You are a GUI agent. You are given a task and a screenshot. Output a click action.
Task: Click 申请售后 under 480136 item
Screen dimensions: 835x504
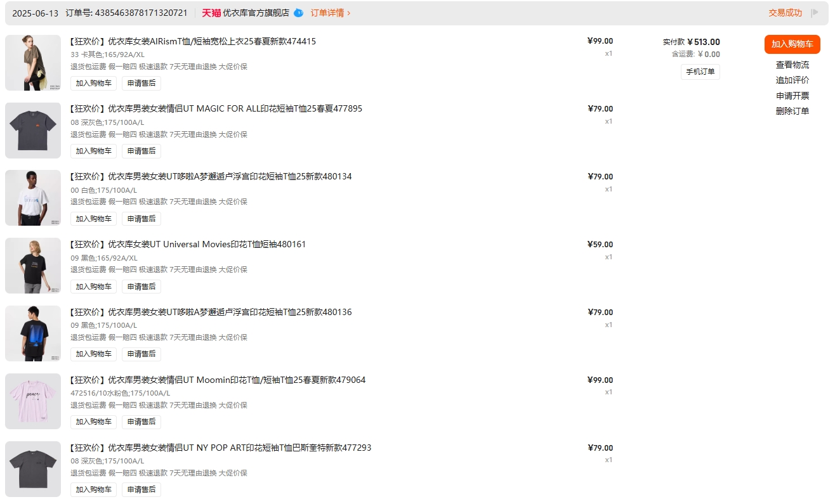coord(141,354)
